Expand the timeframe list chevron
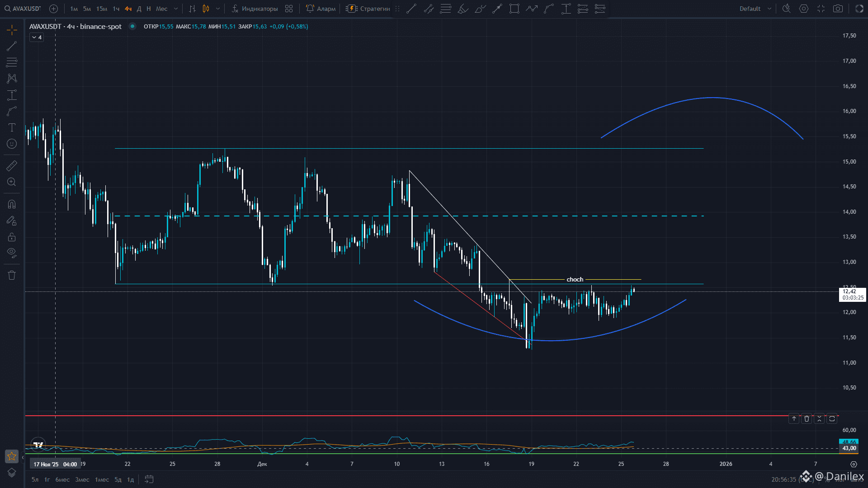This screenshot has width=868, height=488. (175, 9)
